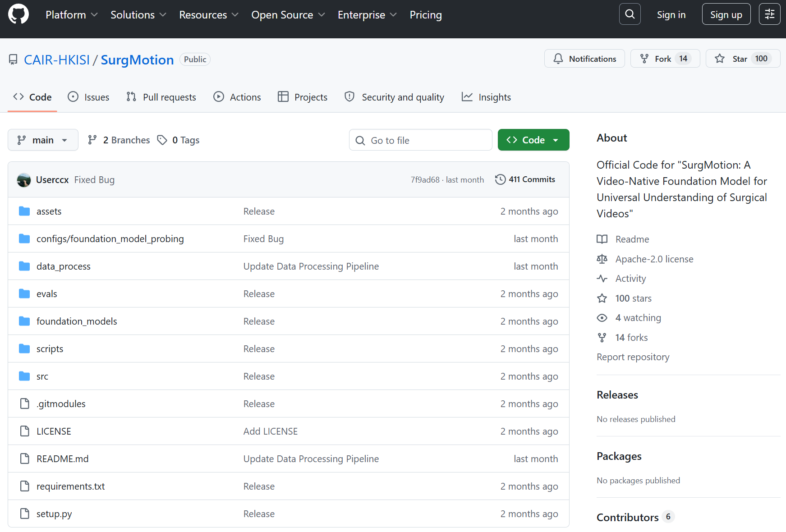The height and width of the screenshot is (532, 786).
Task: Open the search magnifier icon in header
Action: [630, 14]
